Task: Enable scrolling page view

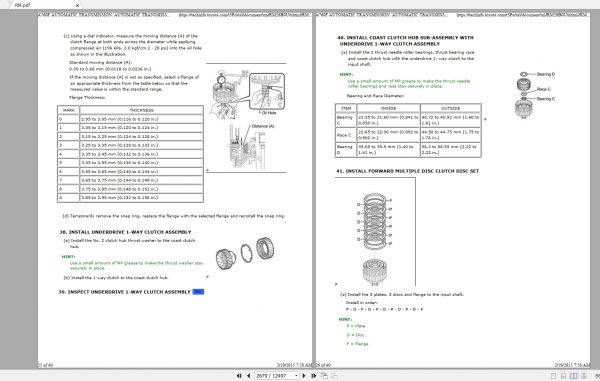Action: (563, 376)
